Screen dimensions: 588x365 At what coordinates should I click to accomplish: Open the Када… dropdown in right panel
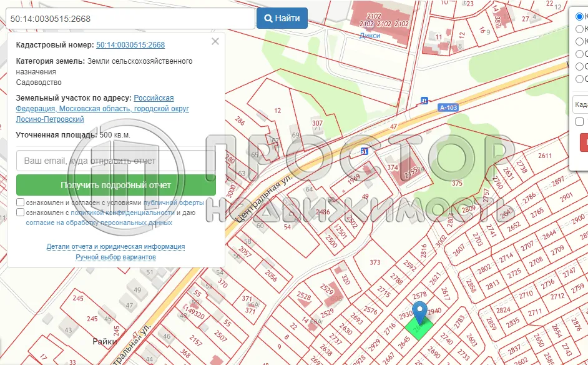tap(581, 104)
